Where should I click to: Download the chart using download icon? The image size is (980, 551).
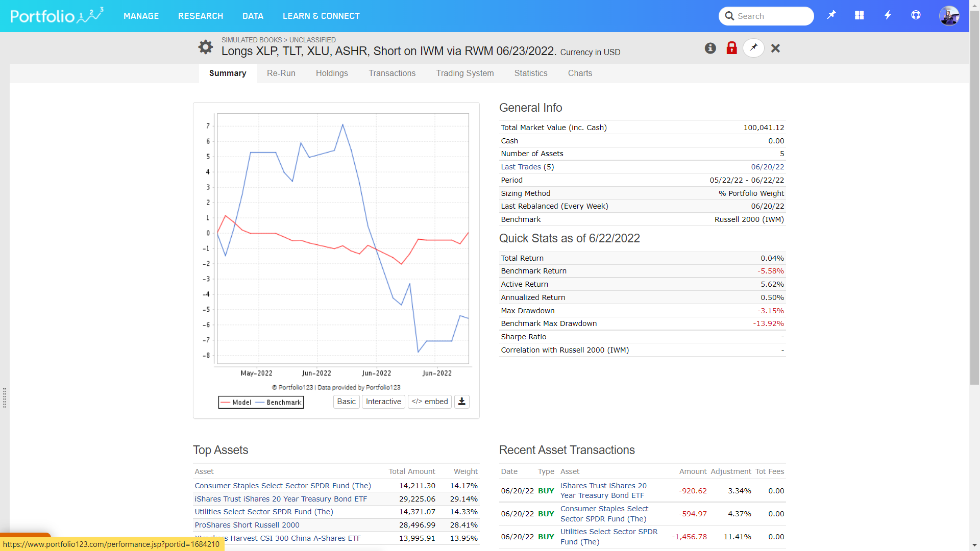461,402
